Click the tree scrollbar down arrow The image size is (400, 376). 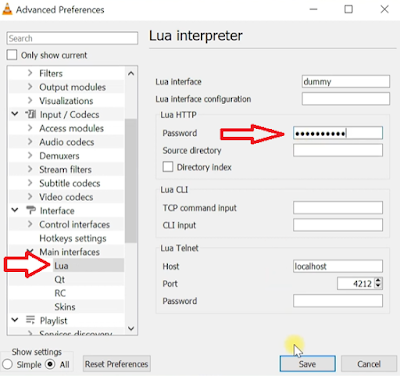[x=131, y=328]
